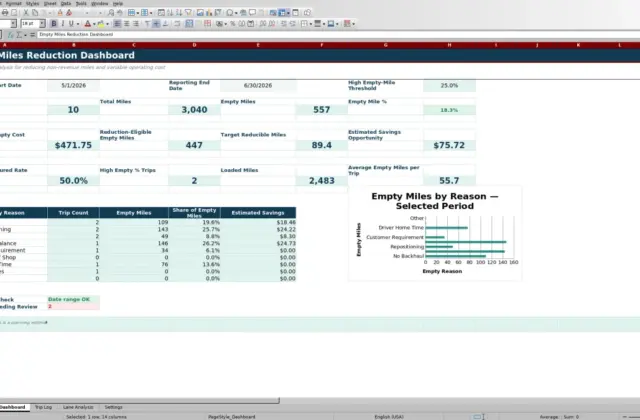Expand the underline style dropdown
Viewport: 640px width, 420px height.
tap(78, 24)
